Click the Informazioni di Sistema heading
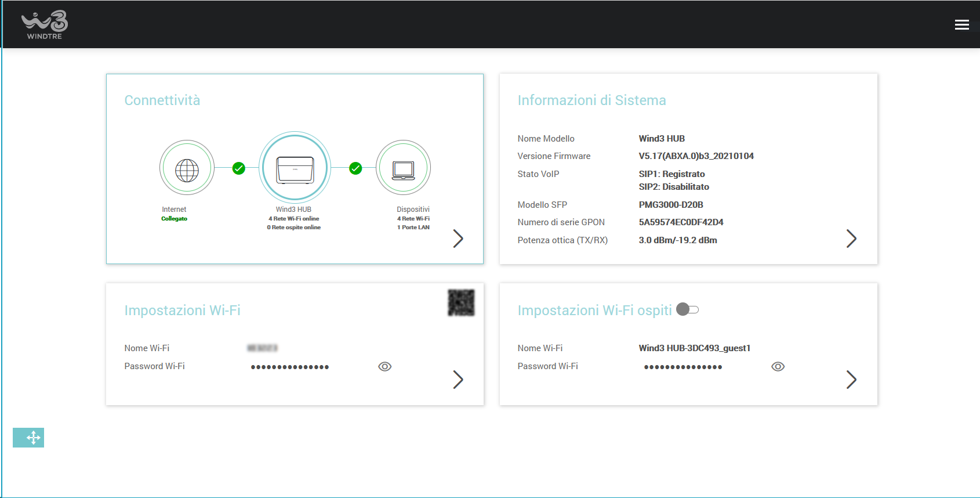Screen dimensions: 980x498 [591, 100]
